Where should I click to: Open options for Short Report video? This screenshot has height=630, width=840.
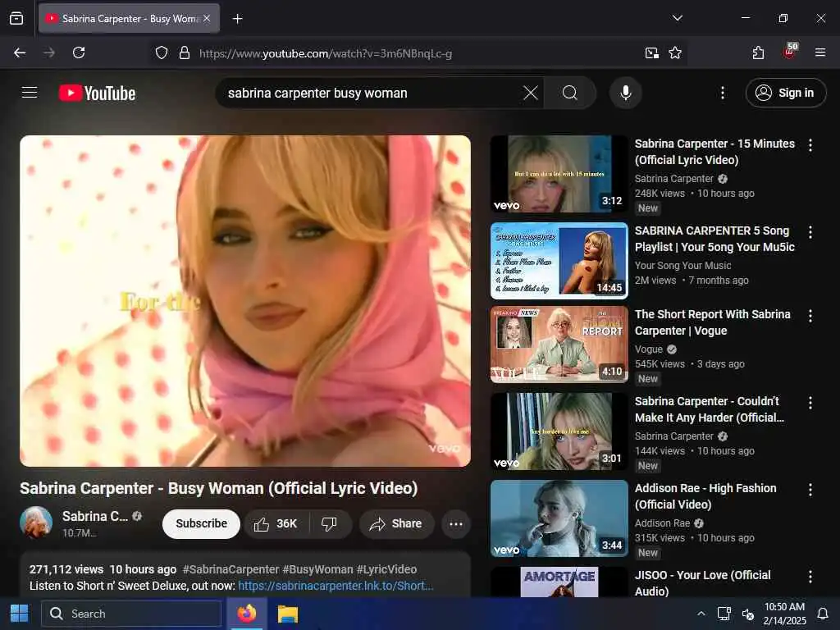[x=810, y=316]
